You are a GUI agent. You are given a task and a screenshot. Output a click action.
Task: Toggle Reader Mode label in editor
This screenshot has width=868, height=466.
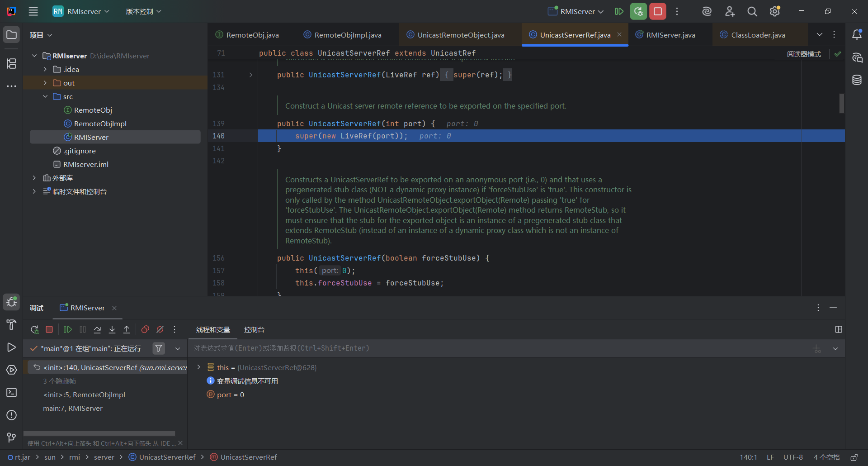[x=804, y=54]
